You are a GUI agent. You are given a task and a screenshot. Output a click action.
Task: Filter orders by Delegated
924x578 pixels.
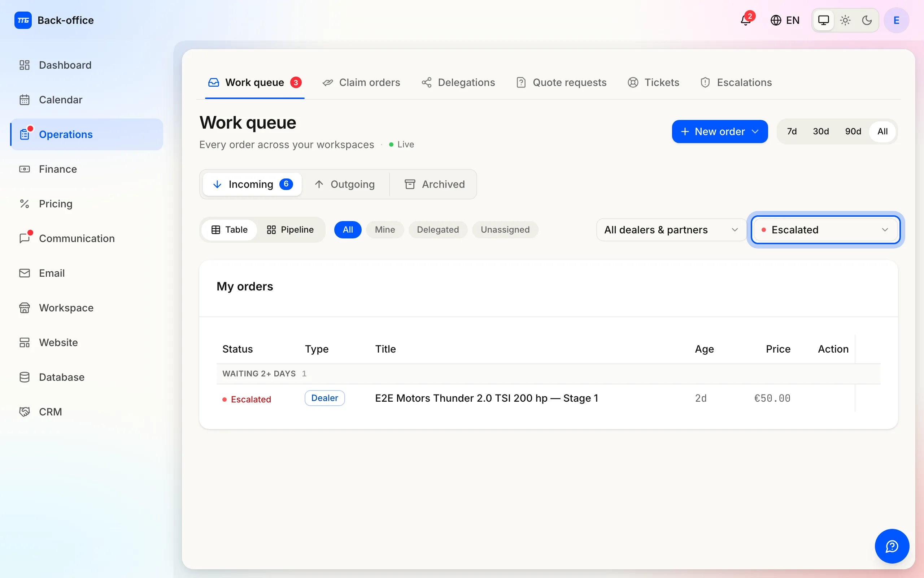point(437,230)
